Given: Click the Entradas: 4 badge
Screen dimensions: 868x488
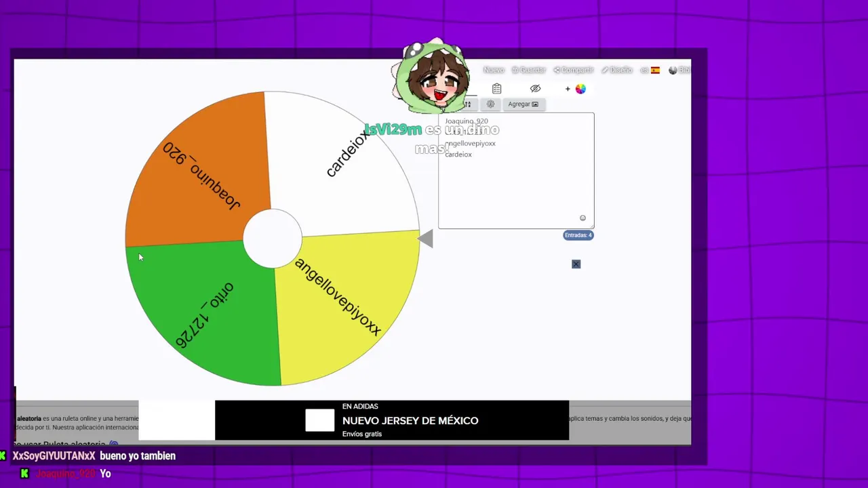Looking at the screenshot, I should point(578,235).
